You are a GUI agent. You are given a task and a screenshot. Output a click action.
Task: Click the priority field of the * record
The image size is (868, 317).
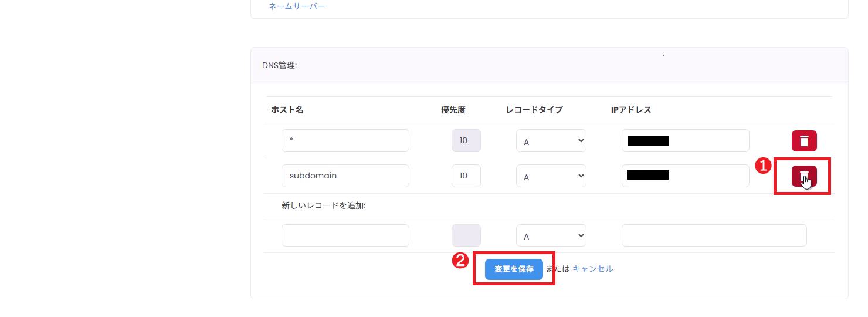[x=466, y=141]
